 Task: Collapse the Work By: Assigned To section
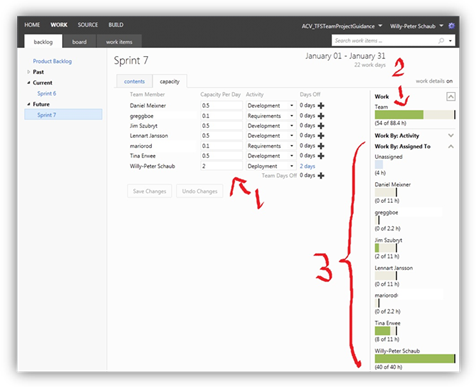pyautogui.click(x=451, y=146)
